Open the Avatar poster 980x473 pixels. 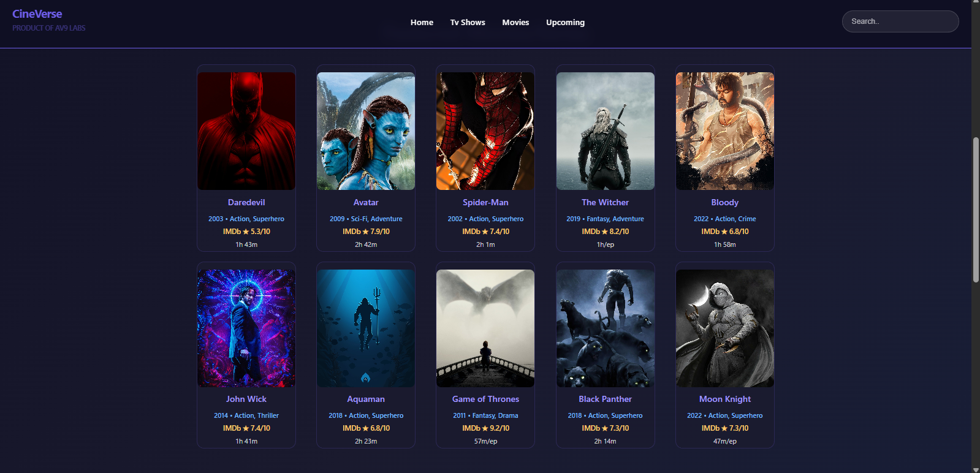coord(366,131)
